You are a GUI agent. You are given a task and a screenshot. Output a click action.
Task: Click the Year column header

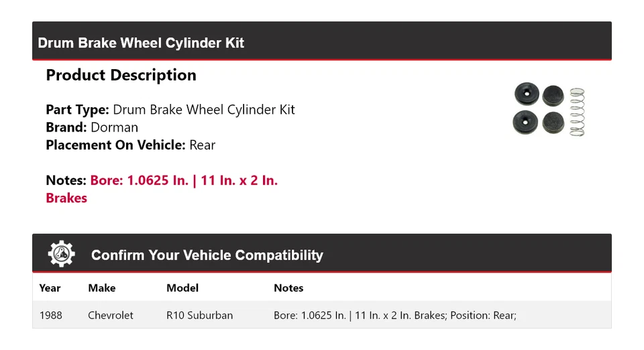(x=50, y=288)
